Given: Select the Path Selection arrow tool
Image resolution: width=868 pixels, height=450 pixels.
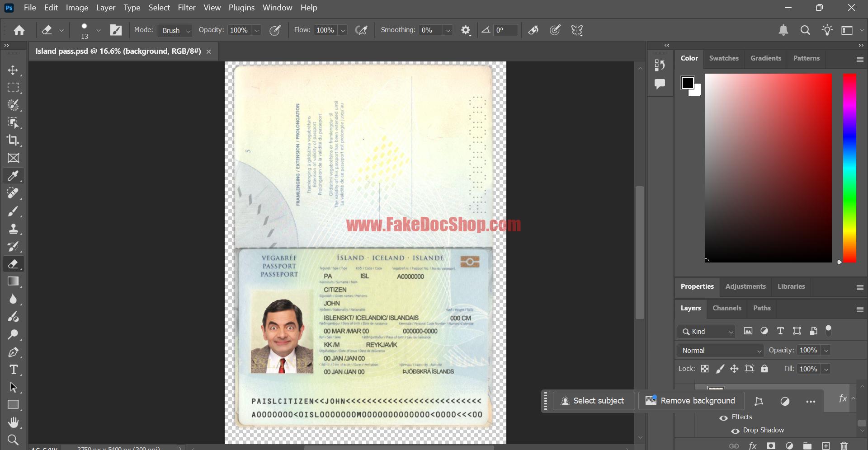Looking at the screenshot, I should 13,387.
